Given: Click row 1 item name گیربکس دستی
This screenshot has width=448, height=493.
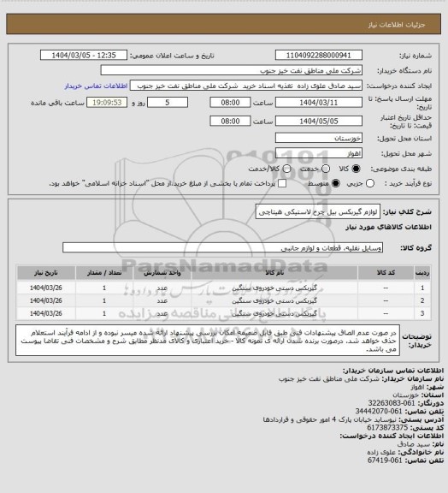Looking at the screenshot, I should coord(274,288).
